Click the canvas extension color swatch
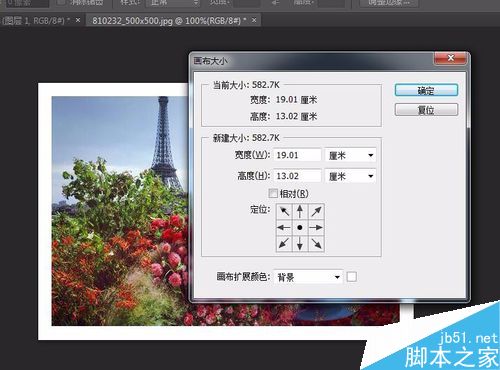The image size is (500, 370). 352,277
